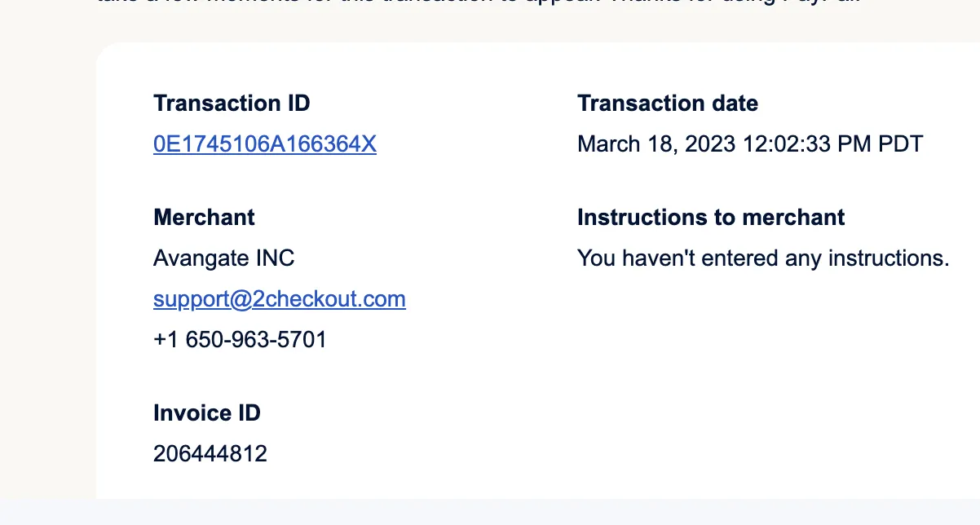Click the Instructions to merchant heading

pos(711,218)
